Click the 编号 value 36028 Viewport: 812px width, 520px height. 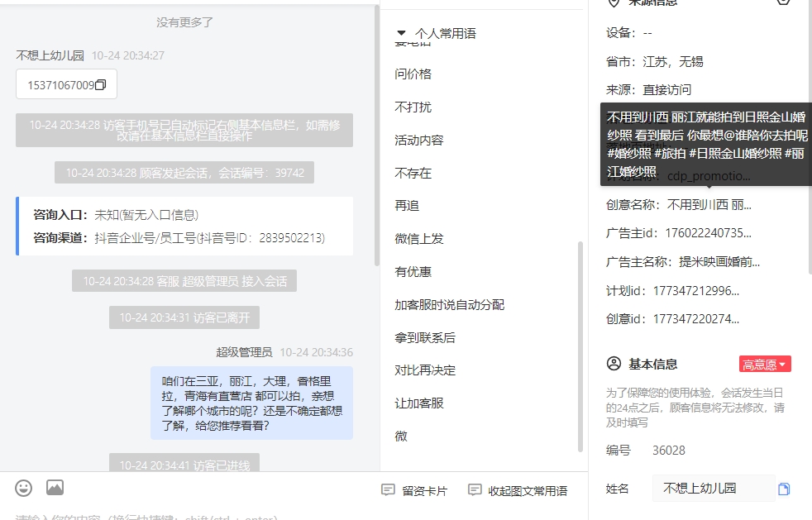tap(669, 450)
